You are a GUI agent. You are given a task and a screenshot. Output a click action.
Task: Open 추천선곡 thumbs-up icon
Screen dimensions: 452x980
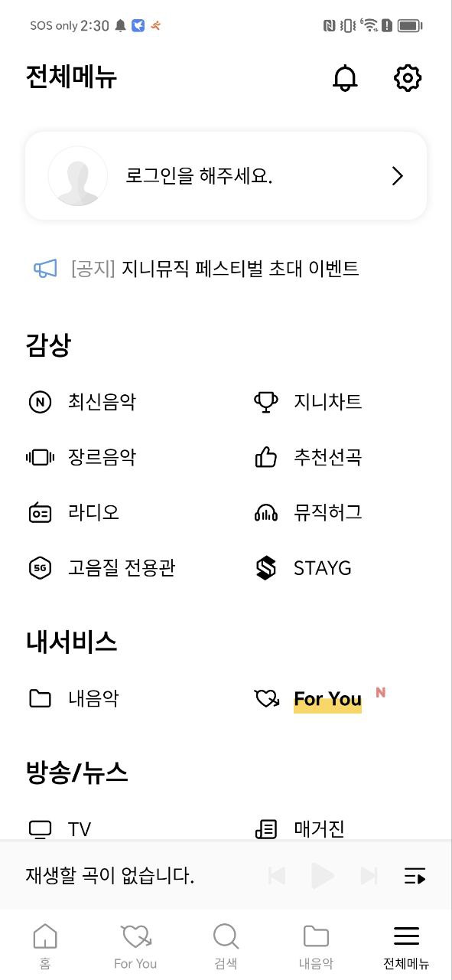point(265,457)
